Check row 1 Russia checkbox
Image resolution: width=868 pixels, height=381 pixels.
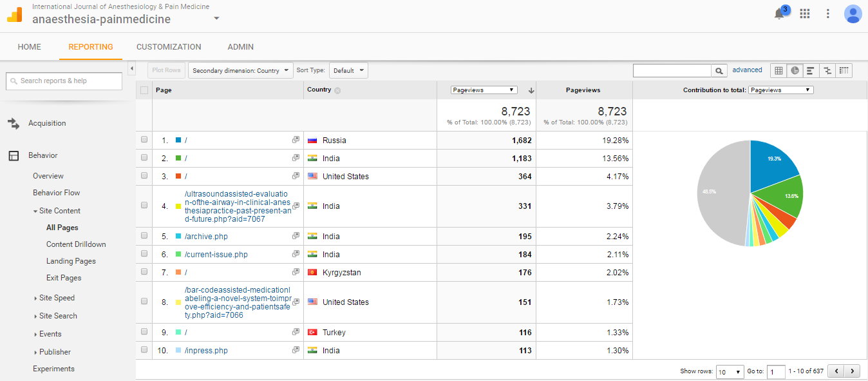tap(144, 139)
